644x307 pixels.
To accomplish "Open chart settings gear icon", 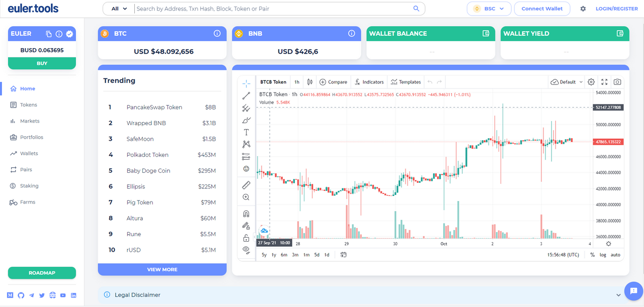I will (x=591, y=82).
